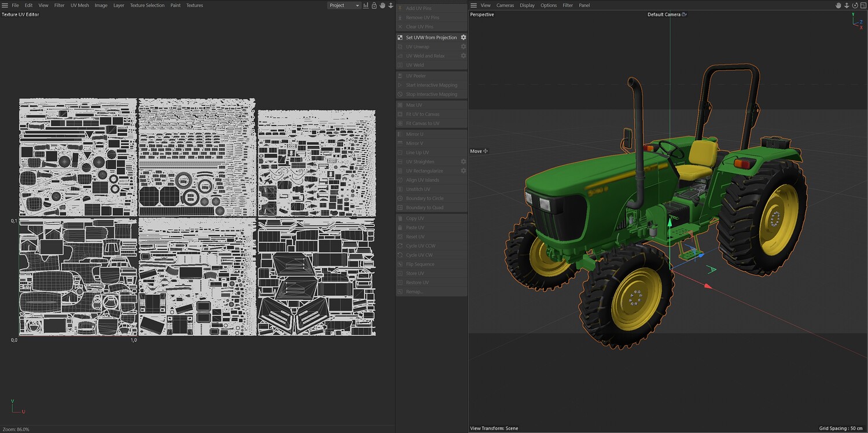Open the Remap... dialog
The image size is (868, 433).
pos(414,292)
